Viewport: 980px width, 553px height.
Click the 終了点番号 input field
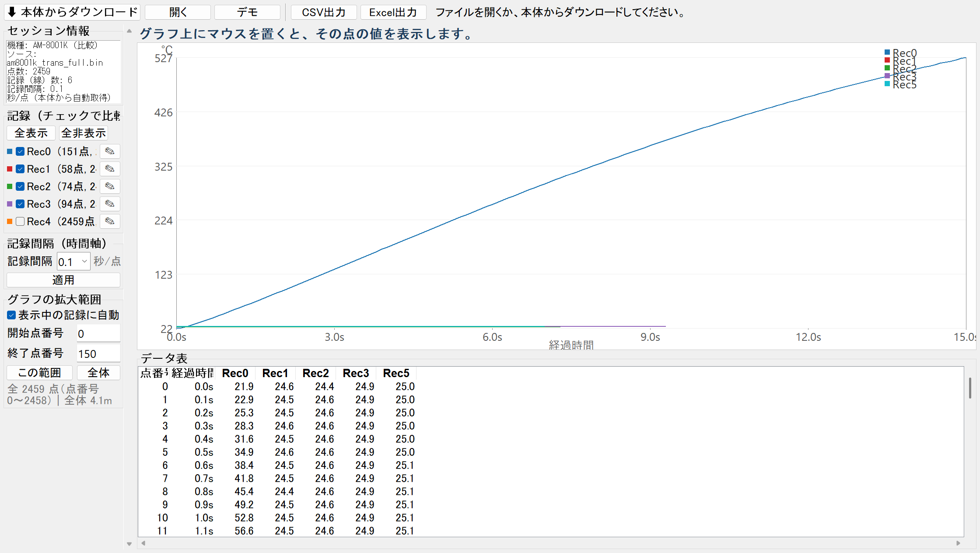98,353
